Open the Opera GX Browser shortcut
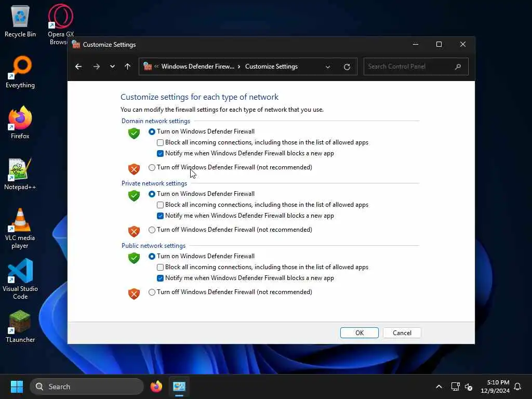 coord(60,24)
